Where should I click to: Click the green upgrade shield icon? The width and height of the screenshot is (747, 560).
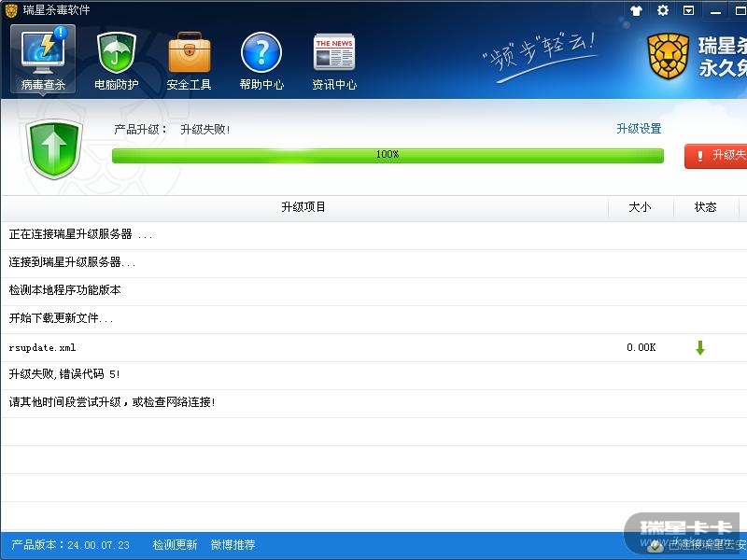pos(54,149)
